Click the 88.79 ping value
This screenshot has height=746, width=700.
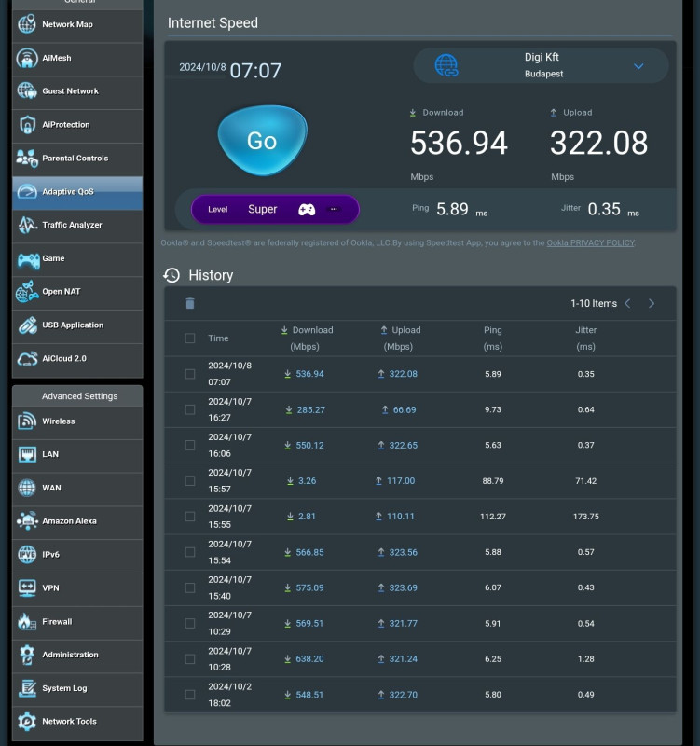[493, 481]
